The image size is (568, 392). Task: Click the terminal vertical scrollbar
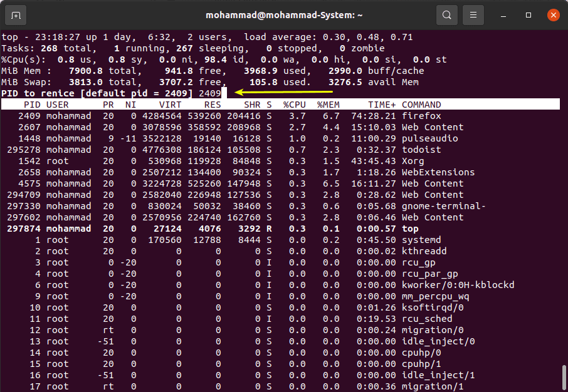click(x=564, y=376)
